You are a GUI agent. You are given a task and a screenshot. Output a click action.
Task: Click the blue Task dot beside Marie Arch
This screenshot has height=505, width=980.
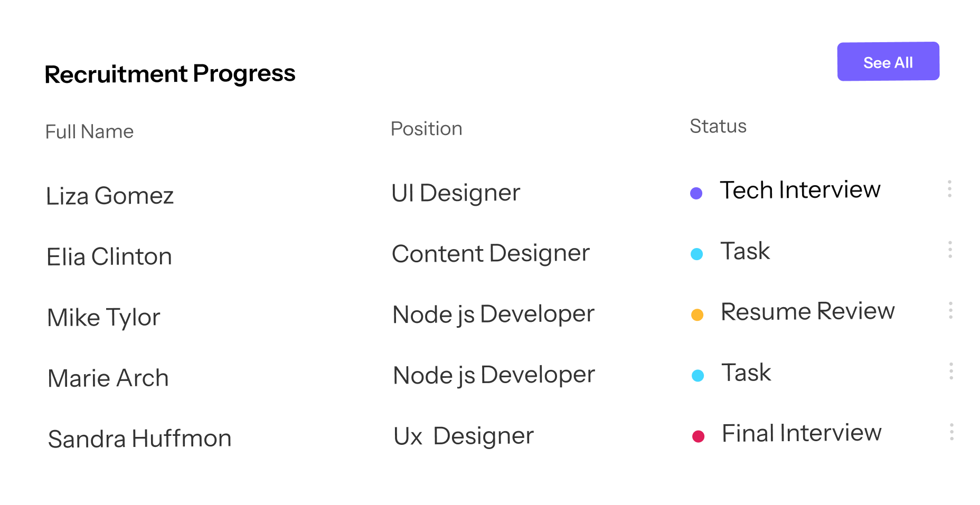pyautogui.click(x=698, y=375)
